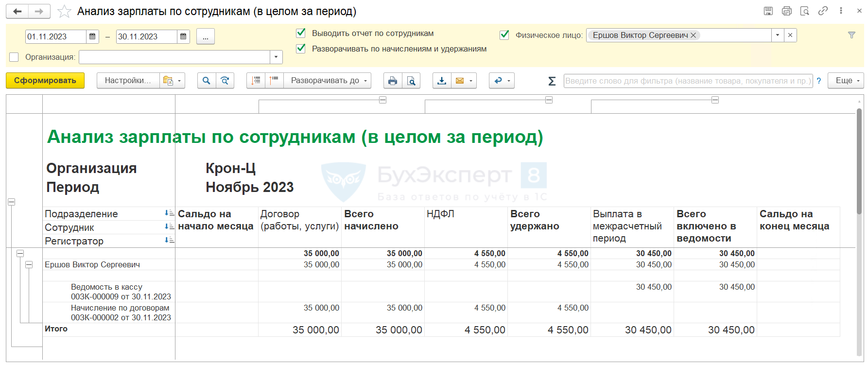This screenshot has height=365, width=868.
Task: Click the find (magnifier) icon in toolbar
Action: point(206,81)
